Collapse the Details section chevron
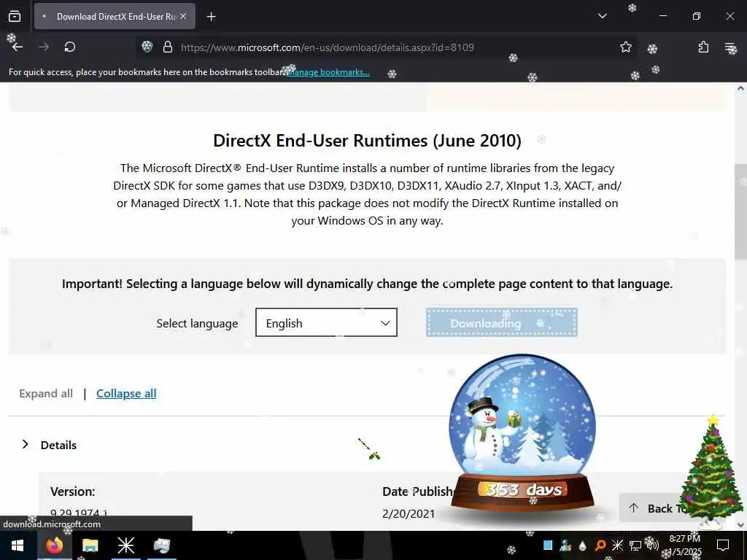747x560 pixels. pos(26,444)
